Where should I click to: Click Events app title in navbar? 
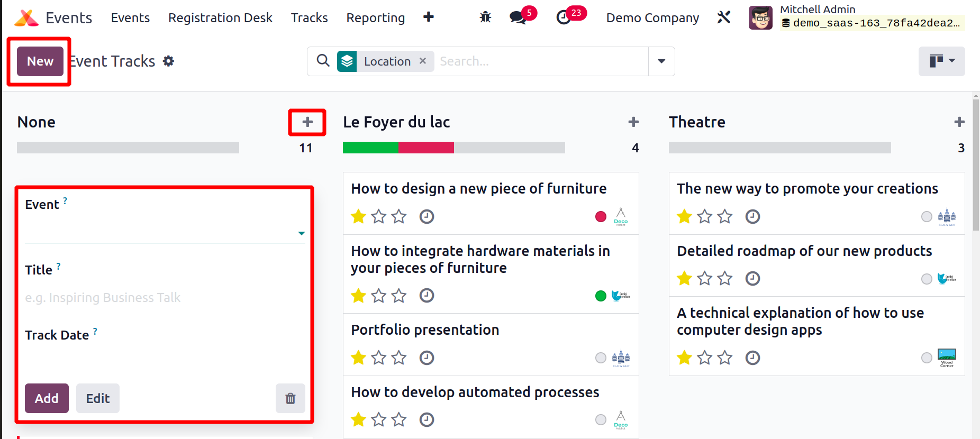click(x=69, y=18)
